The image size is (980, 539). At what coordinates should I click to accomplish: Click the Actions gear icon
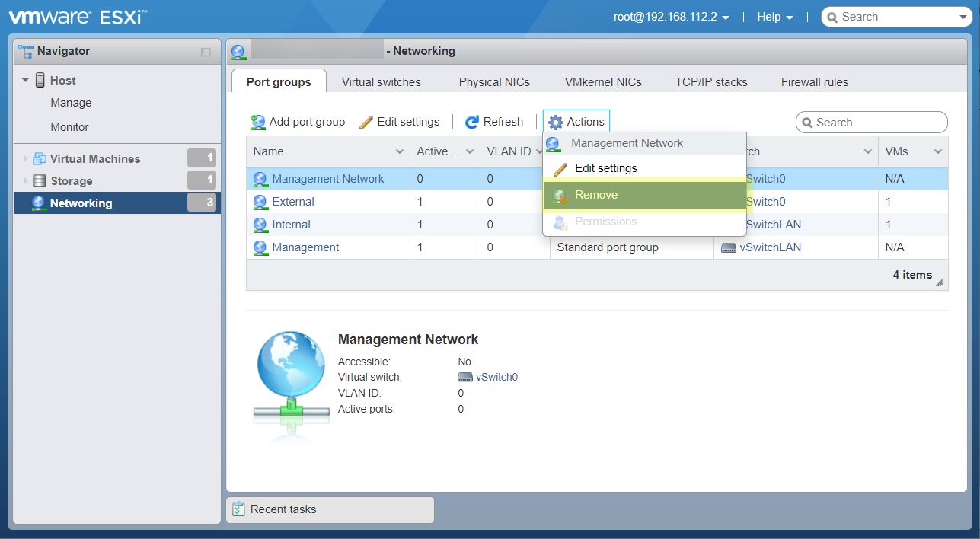point(556,122)
